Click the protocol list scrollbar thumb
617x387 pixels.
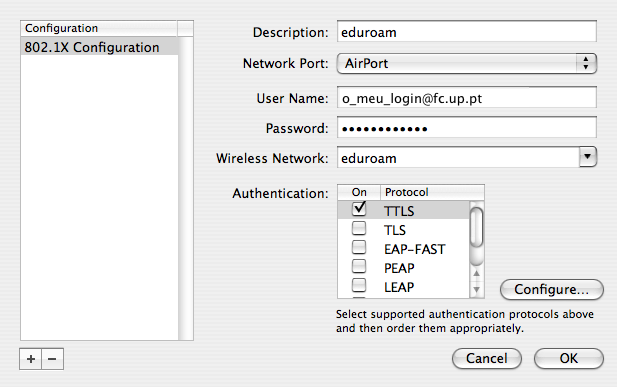coord(477,227)
